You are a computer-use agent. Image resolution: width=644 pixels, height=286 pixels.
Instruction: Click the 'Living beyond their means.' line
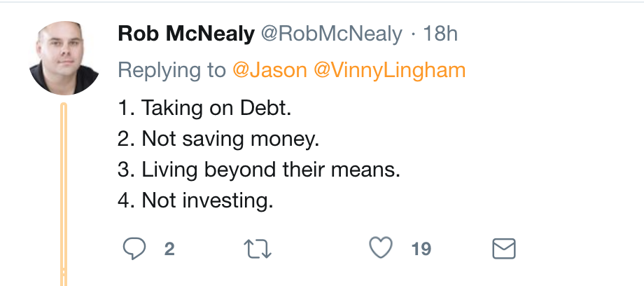pos(258,170)
